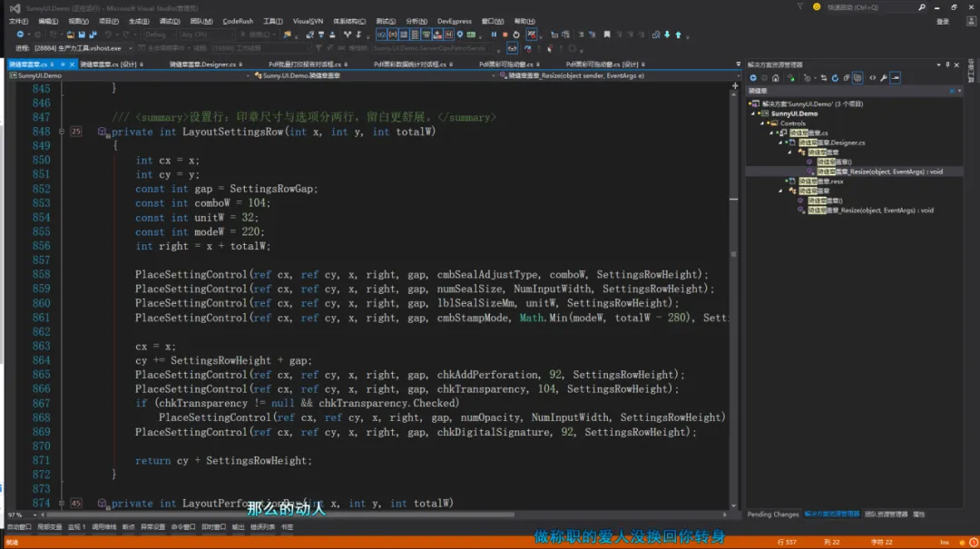
Task: Click the 登录 sign-in link
Action: (x=943, y=21)
